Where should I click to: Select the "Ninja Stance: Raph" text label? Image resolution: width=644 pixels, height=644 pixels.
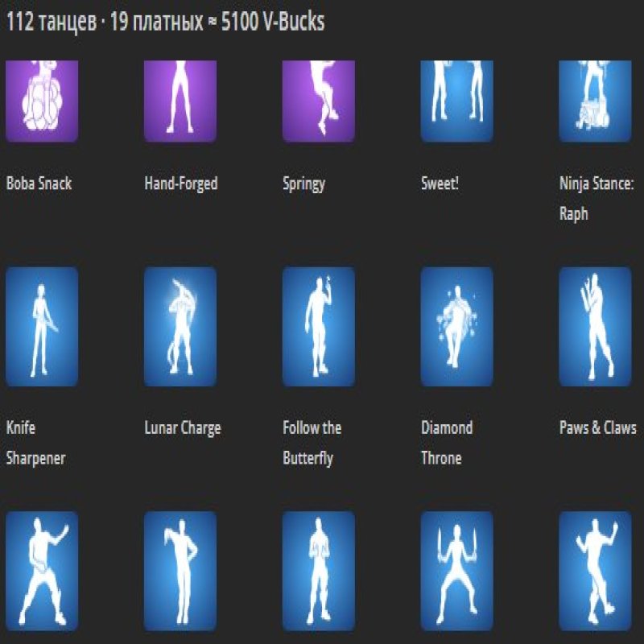coord(597,199)
